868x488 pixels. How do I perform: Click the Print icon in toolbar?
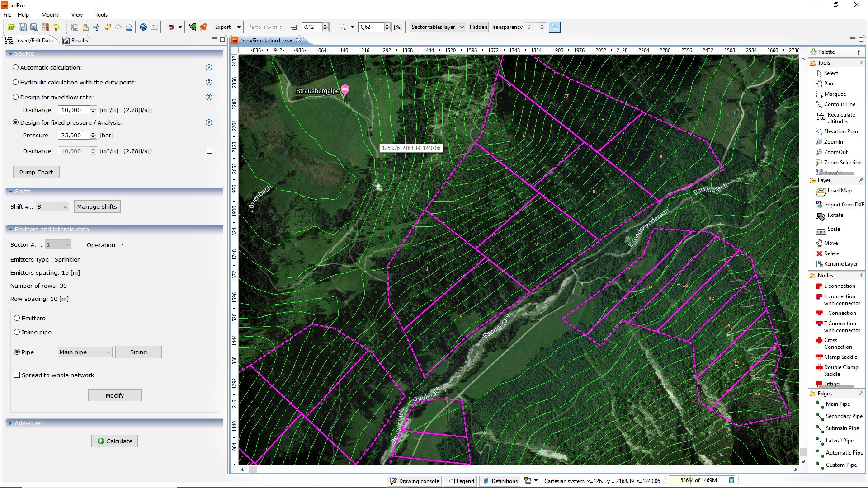point(129,27)
